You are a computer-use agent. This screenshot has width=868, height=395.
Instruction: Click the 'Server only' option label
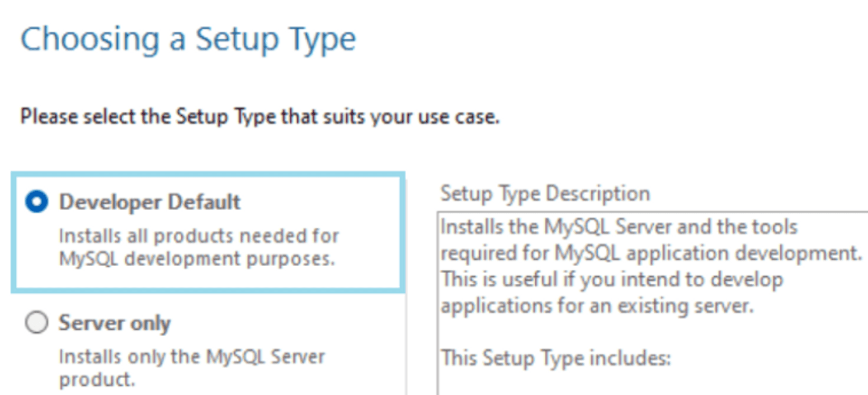tap(114, 323)
